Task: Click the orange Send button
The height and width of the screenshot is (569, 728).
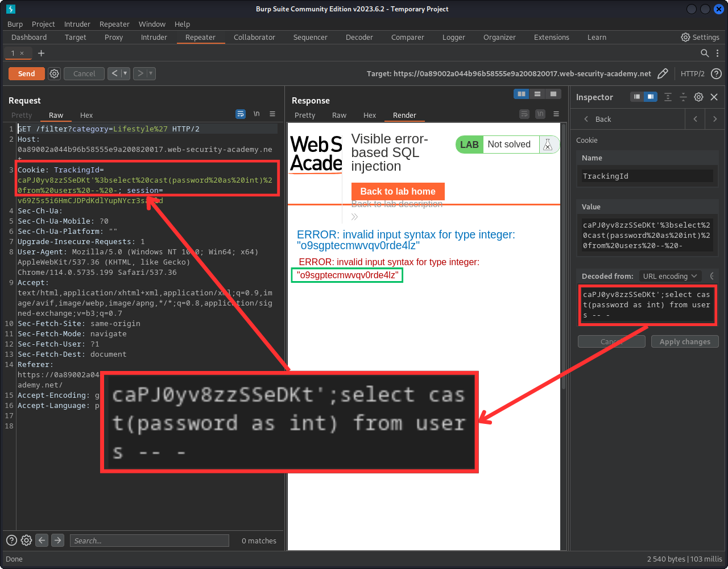Action: point(26,73)
